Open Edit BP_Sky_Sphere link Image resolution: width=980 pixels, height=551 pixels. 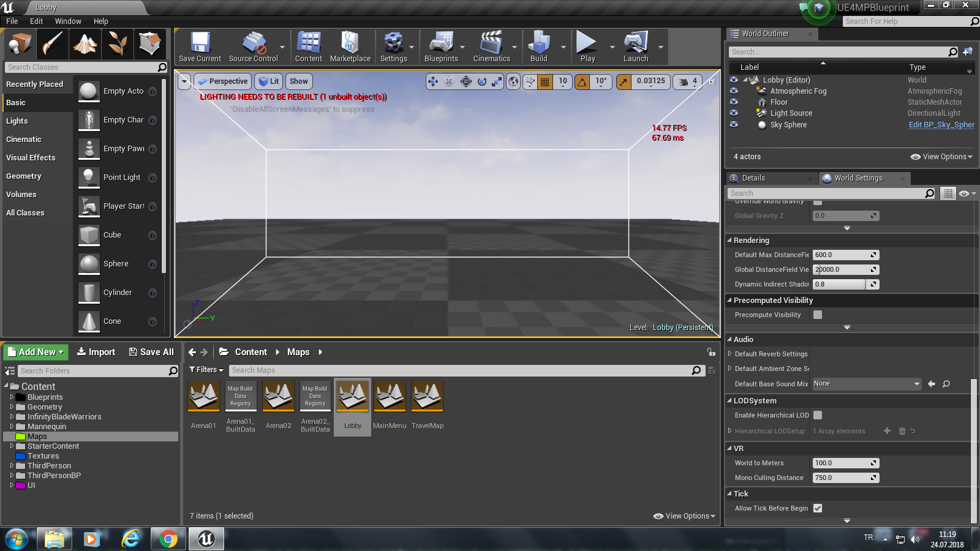point(941,125)
